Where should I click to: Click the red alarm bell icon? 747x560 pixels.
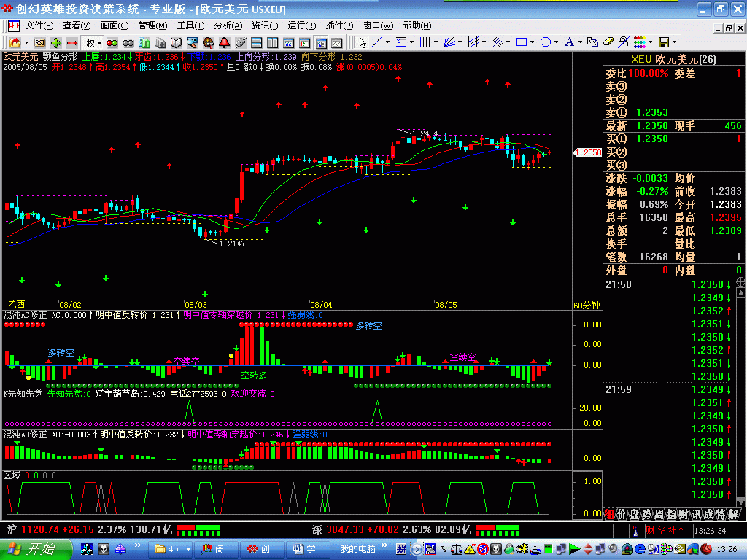point(225,43)
